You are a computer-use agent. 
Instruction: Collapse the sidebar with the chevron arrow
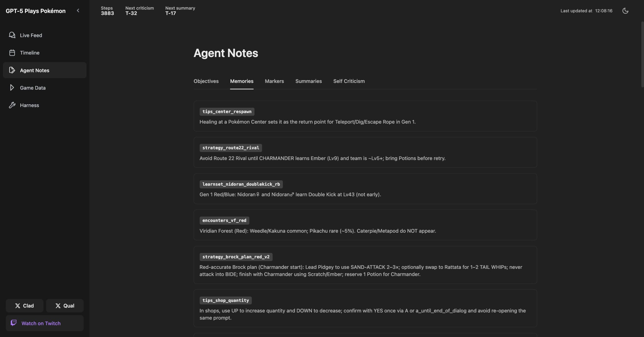78,11
